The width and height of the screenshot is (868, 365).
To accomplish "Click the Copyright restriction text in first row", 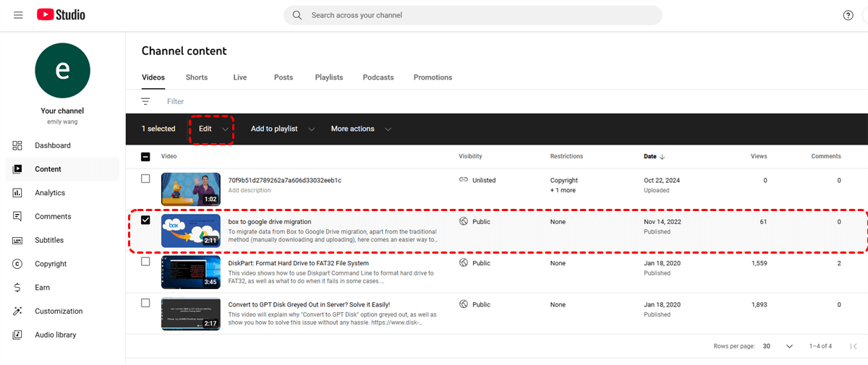I will [564, 180].
